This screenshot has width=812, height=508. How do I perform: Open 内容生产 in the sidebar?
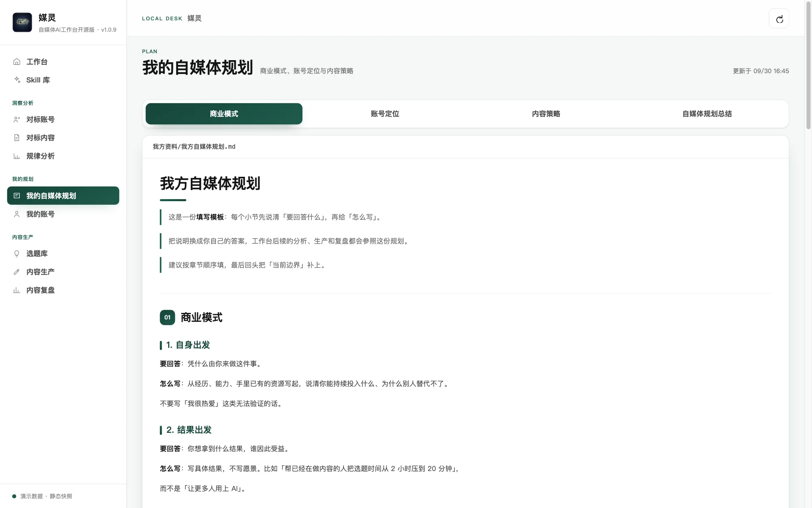[x=63, y=272]
